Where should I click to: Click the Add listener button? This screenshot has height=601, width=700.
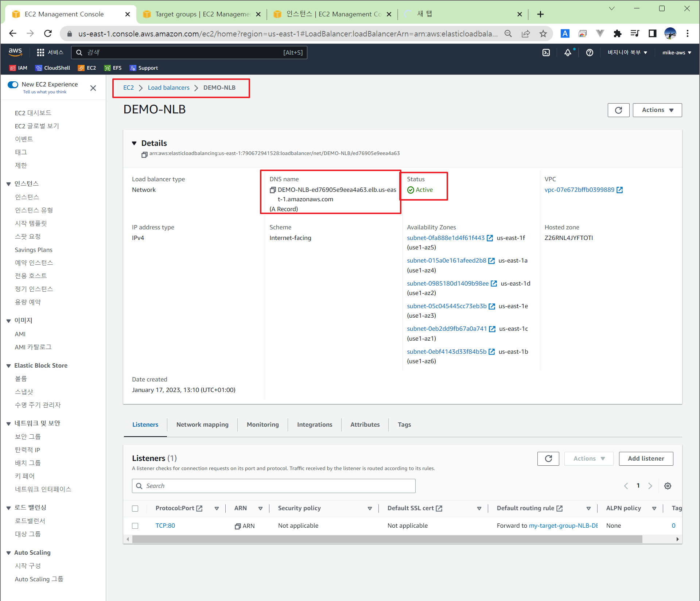pyautogui.click(x=646, y=458)
